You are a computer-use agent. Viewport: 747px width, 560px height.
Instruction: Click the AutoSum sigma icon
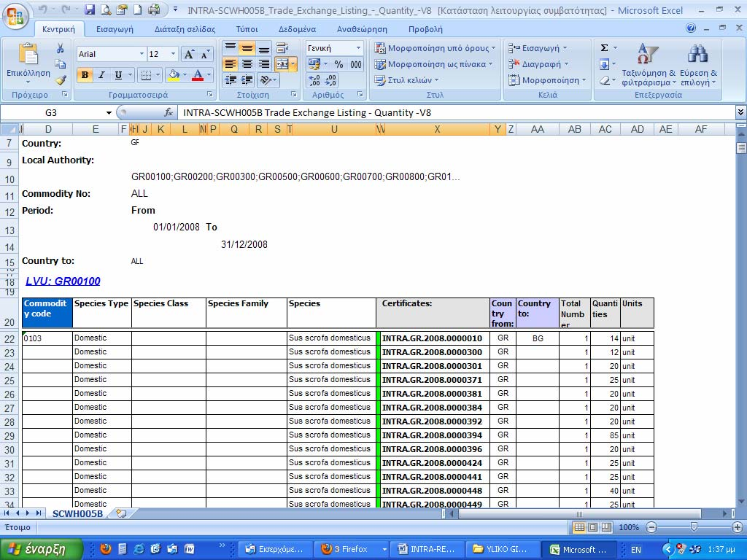(604, 47)
